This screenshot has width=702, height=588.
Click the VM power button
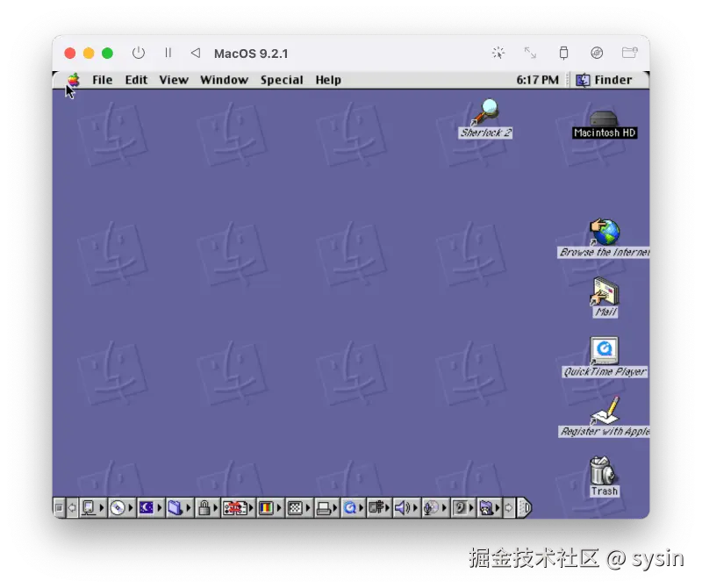[x=139, y=54]
